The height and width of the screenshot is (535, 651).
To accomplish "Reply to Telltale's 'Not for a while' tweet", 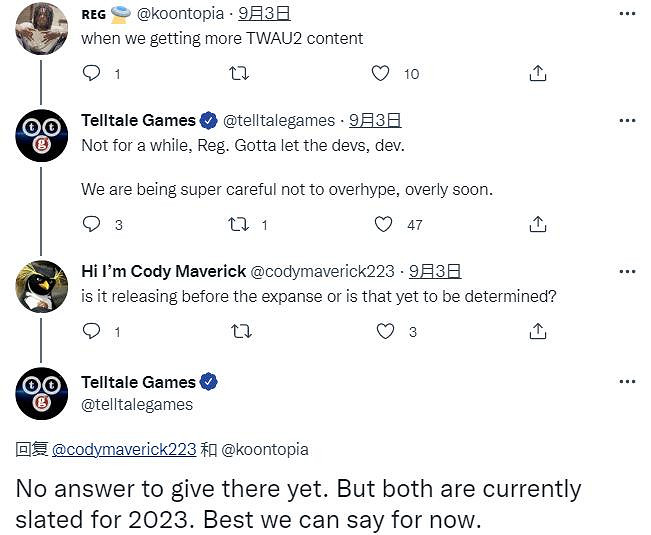I will (92, 224).
